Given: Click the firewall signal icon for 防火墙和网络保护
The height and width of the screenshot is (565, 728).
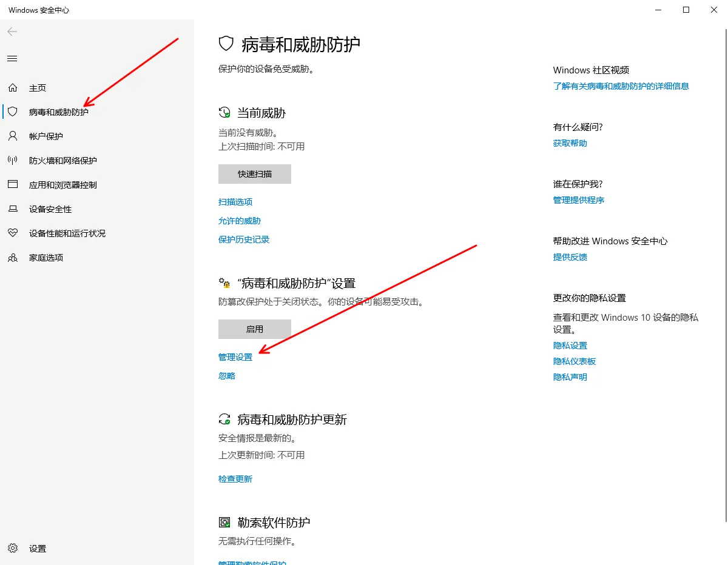Looking at the screenshot, I should [13, 161].
